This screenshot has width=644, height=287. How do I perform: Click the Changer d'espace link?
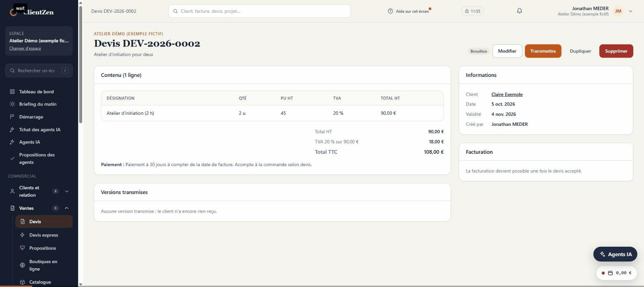click(x=25, y=49)
